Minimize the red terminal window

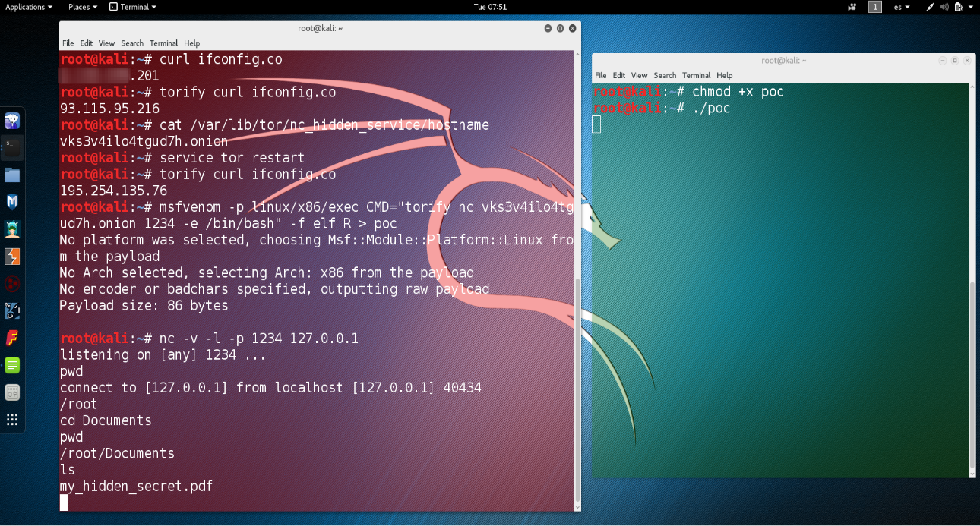click(548, 28)
